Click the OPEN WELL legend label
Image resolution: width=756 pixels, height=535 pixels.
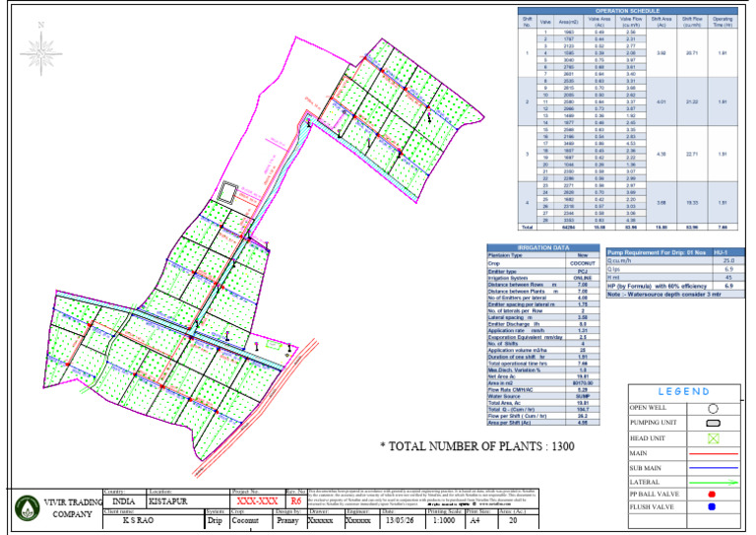click(x=648, y=408)
